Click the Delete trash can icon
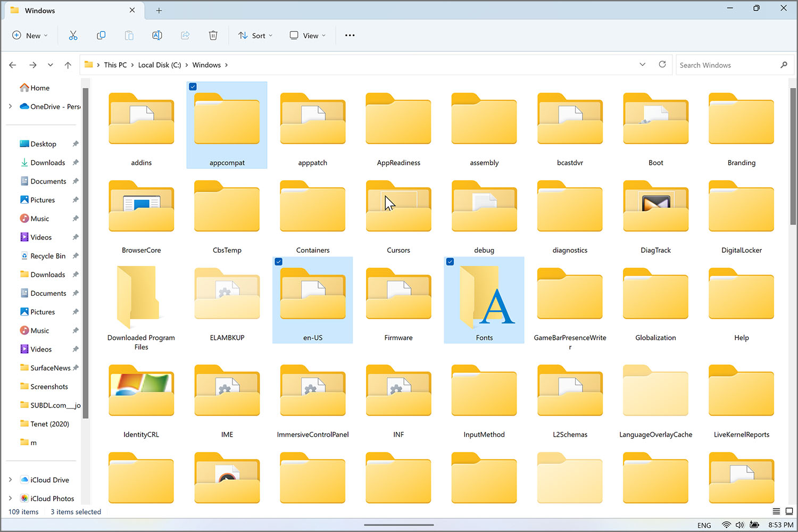This screenshot has height=532, width=798. (213, 36)
